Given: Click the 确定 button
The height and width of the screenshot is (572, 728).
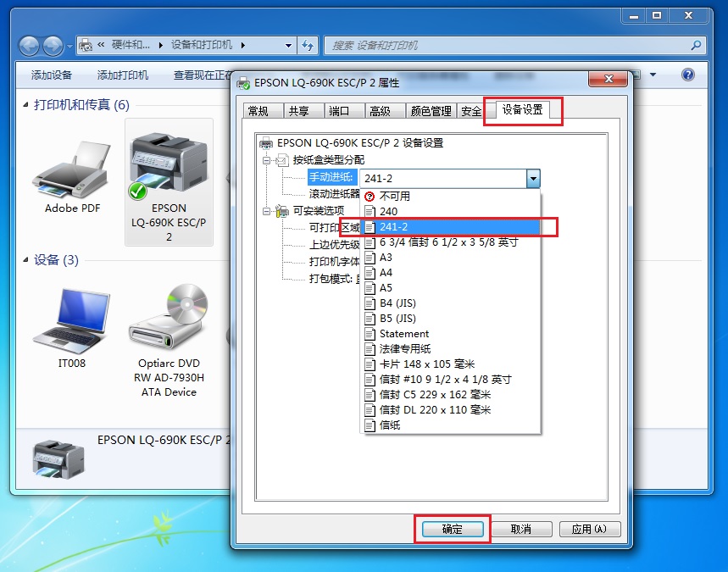Looking at the screenshot, I should click(x=453, y=530).
